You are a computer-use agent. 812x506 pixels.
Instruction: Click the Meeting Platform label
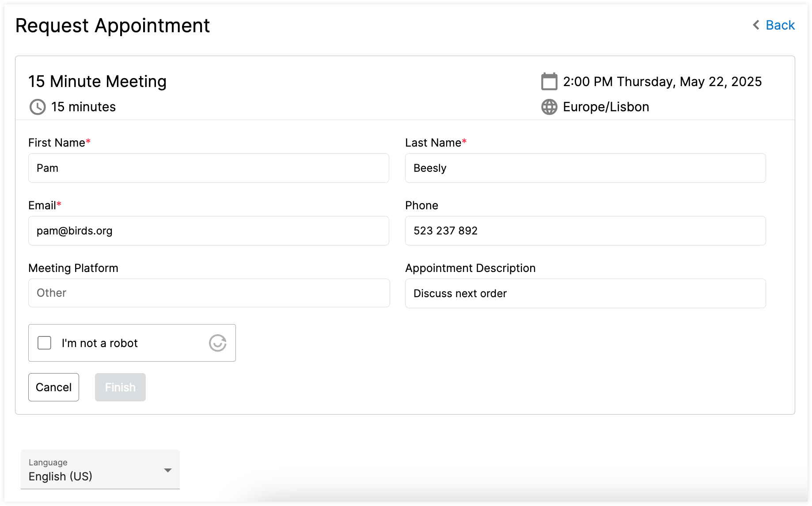73,268
